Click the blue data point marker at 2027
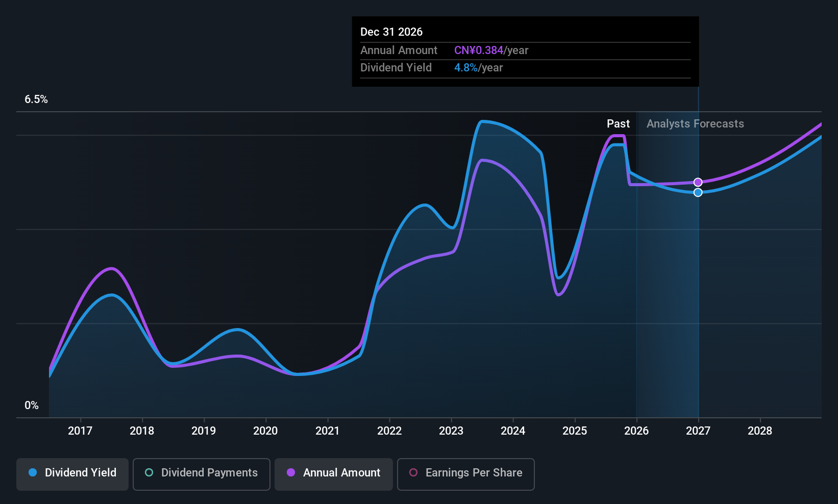838x504 pixels. click(x=698, y=192)
